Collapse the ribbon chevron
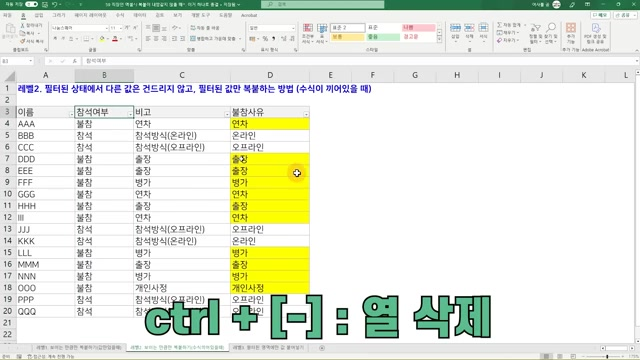 636,50
